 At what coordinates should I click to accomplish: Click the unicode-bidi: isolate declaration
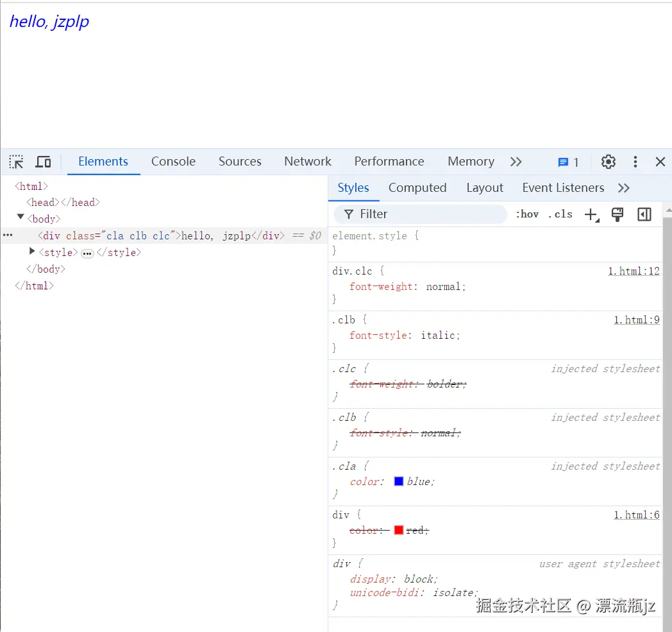click(x=414, y=593)
